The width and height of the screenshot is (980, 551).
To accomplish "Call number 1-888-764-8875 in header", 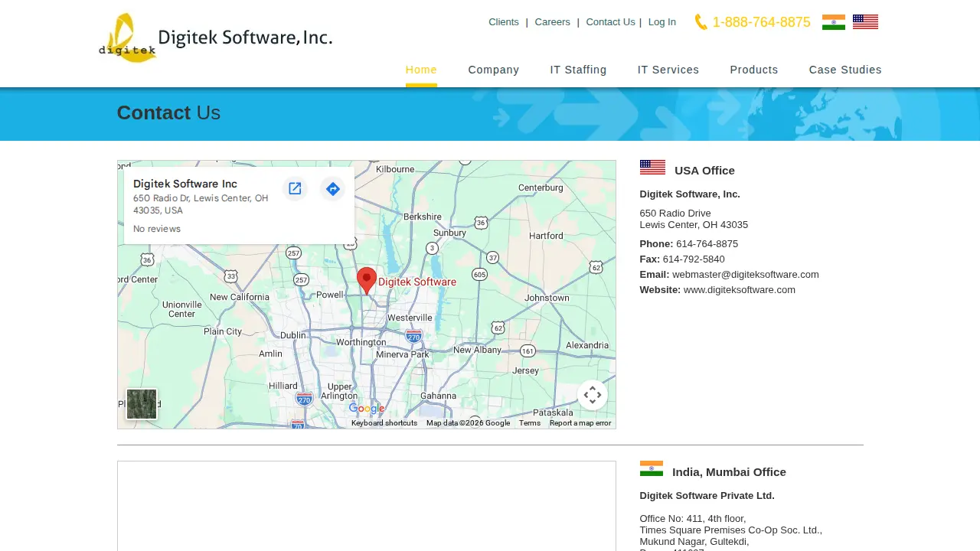I will click(761, 22).
